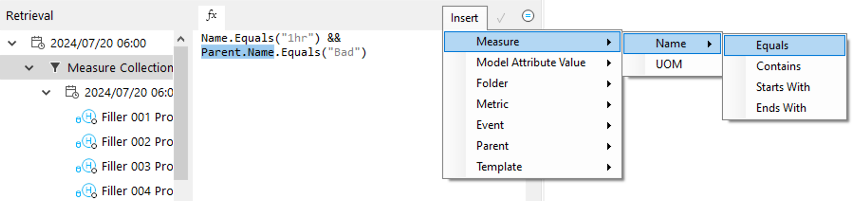This screenshot has width=868, height=201.
Task: Open the Template submenu
Action: coord(532,166)
